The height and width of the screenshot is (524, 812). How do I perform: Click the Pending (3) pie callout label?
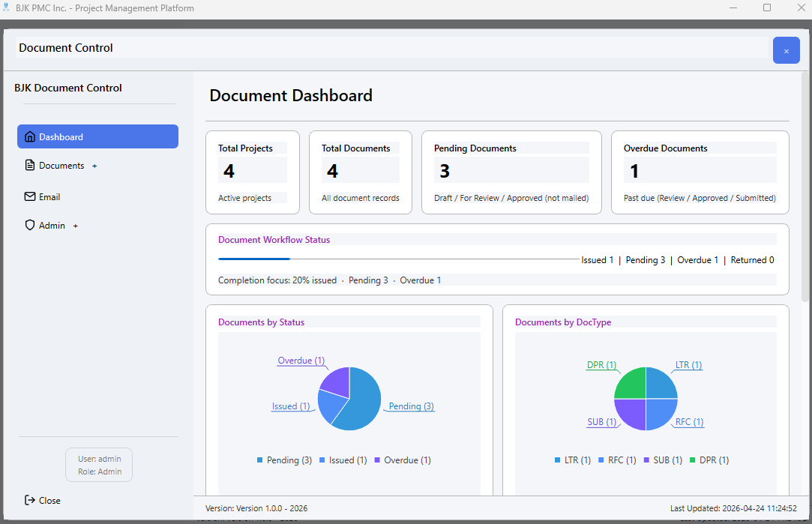coord(411,406)
